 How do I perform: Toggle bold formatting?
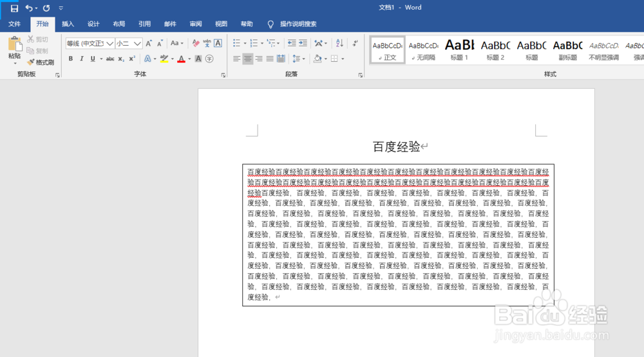[71, 59]
